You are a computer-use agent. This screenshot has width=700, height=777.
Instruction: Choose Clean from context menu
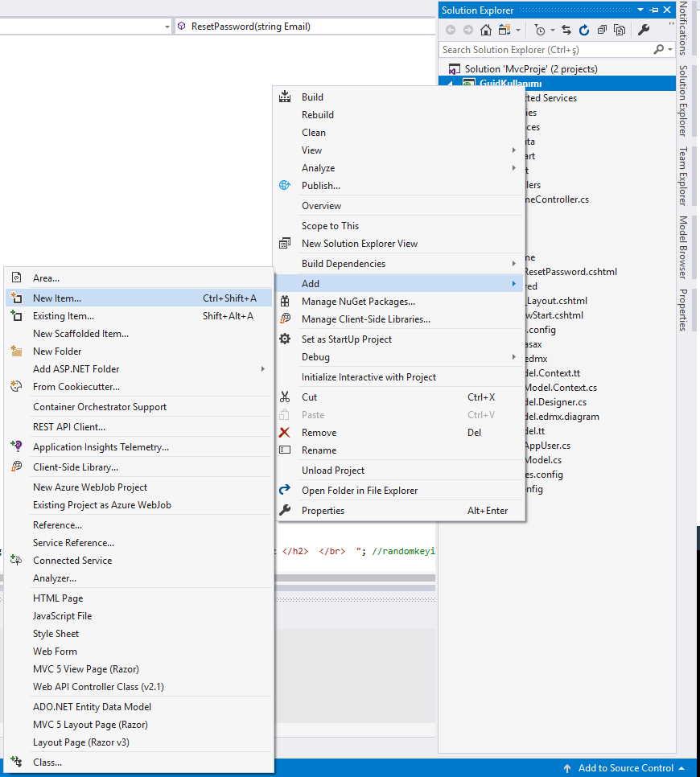click(314, 133)
